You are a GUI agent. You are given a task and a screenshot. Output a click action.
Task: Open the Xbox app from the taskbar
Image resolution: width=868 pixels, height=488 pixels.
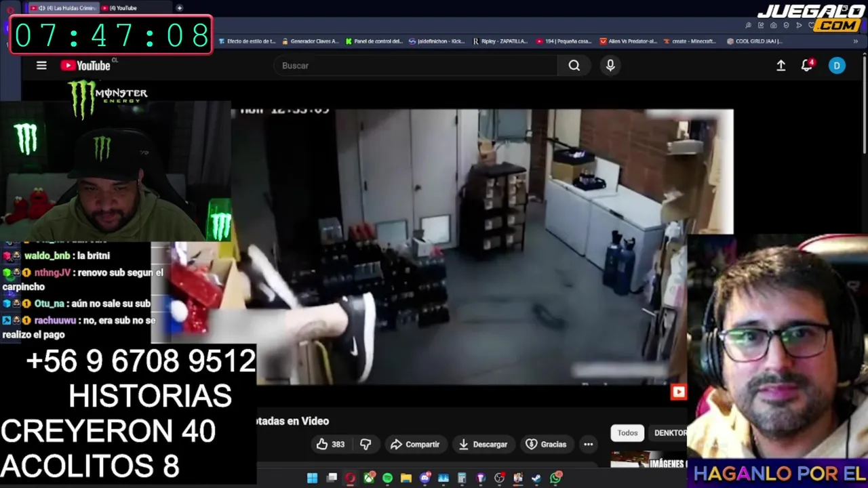[x=369, y=478]
